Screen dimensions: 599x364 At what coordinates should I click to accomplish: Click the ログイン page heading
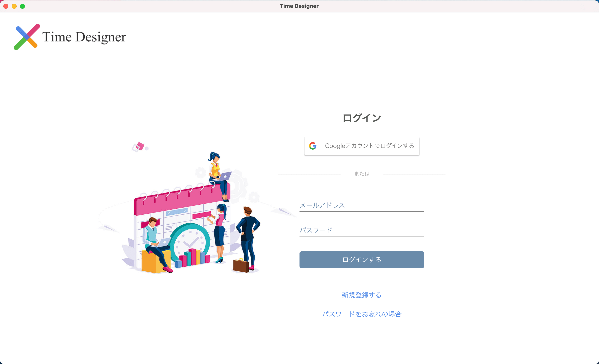[x=361, y=118]
